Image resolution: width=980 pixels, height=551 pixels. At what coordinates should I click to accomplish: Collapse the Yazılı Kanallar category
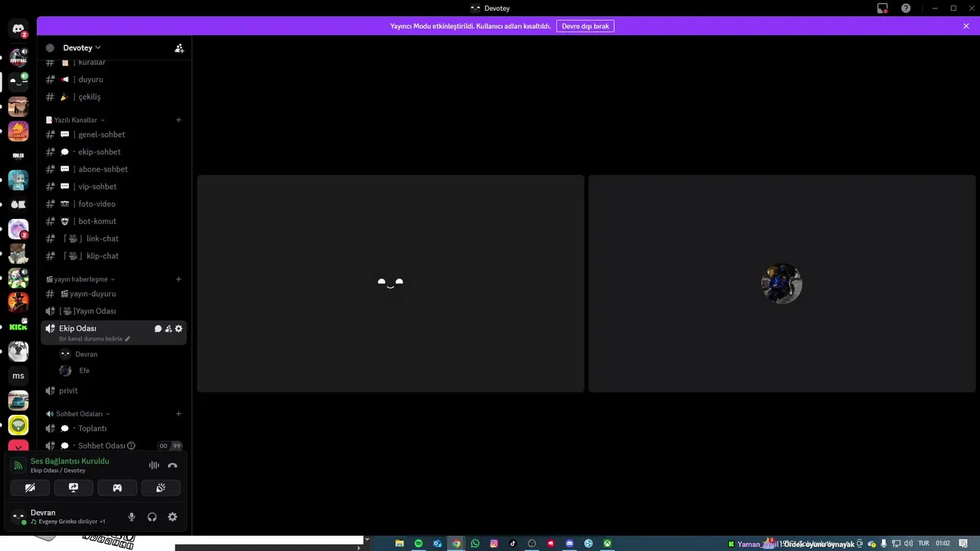point(75,120)
